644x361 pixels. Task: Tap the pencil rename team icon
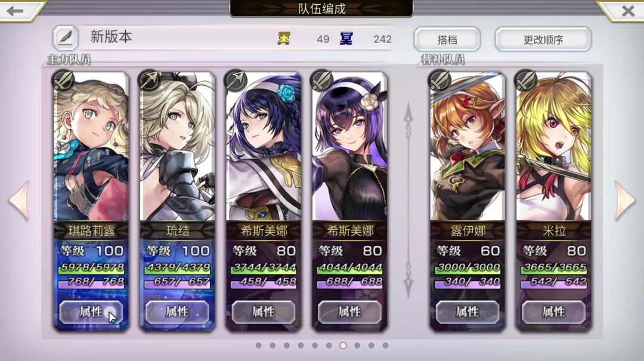click(66, 38)
